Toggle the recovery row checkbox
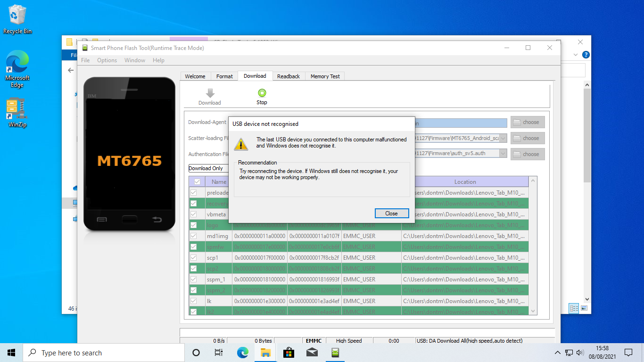 pos(193,203)
